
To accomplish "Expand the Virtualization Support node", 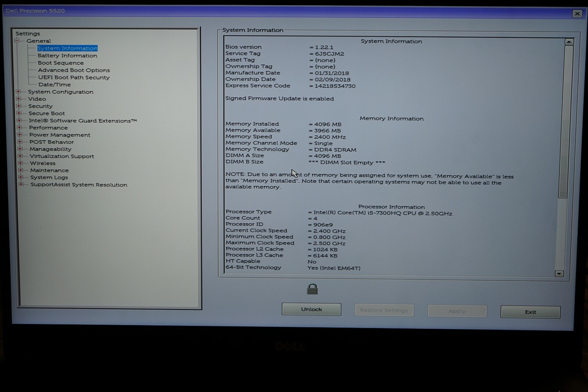I will coord(20,156).
